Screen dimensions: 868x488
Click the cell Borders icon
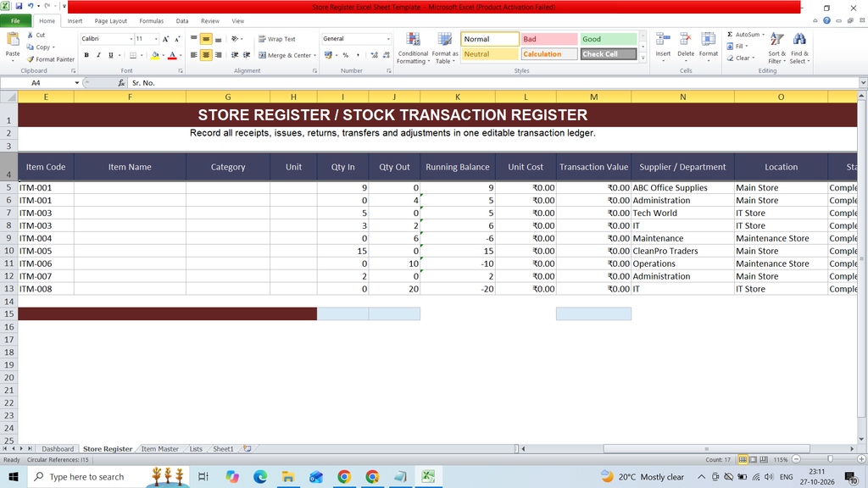point(133,55)
